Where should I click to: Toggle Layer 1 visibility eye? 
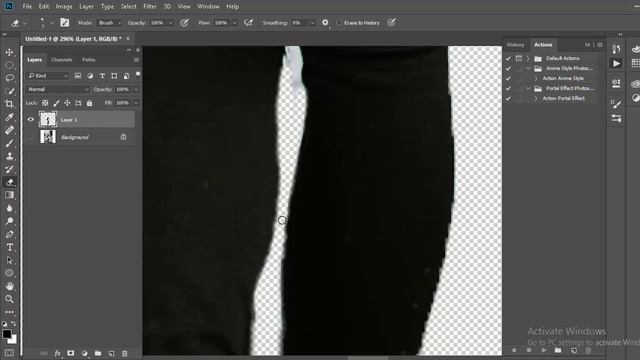click(x=30, y=120)
